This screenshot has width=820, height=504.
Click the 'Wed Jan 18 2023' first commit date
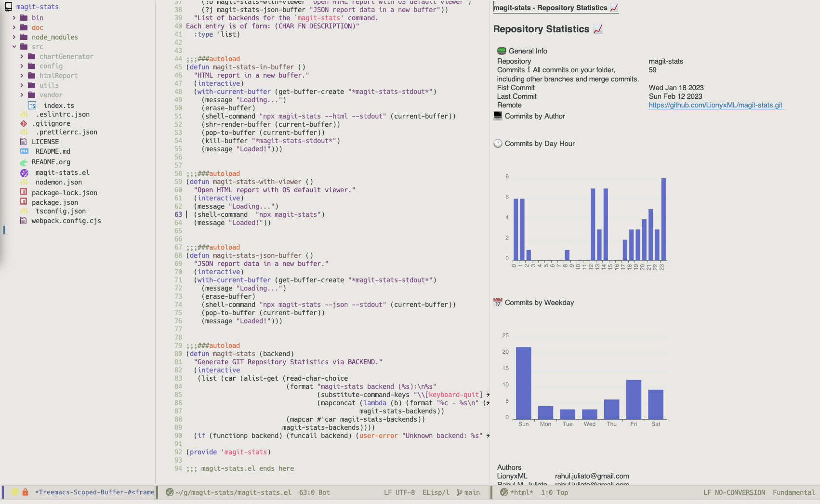676,88
